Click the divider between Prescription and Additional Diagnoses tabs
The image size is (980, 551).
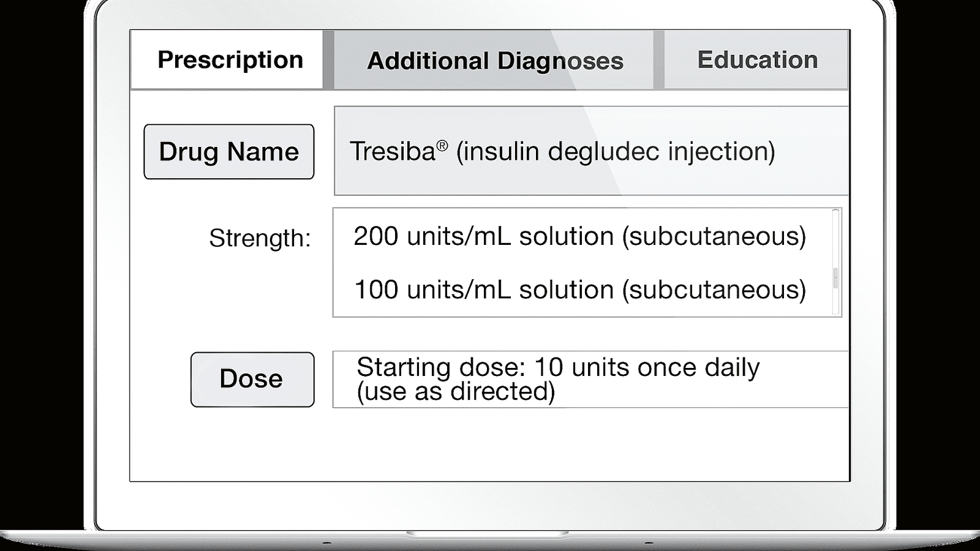click(x=328, y=60)
